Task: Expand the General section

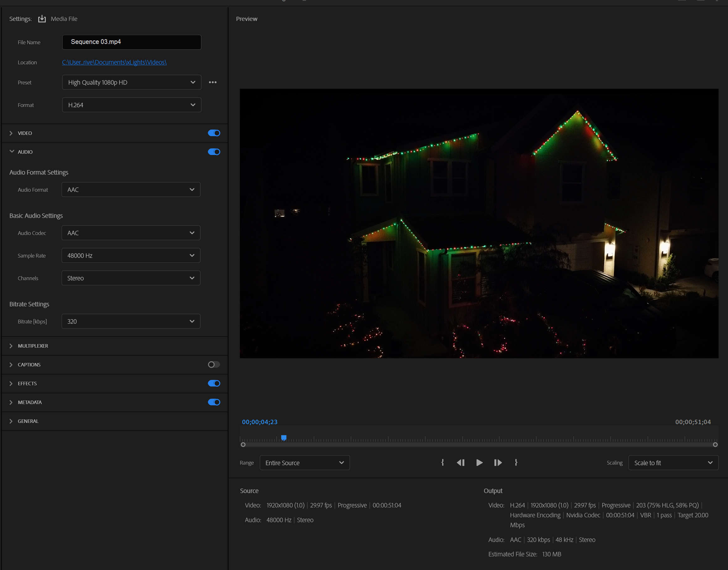Action: [x=11, y=421]
